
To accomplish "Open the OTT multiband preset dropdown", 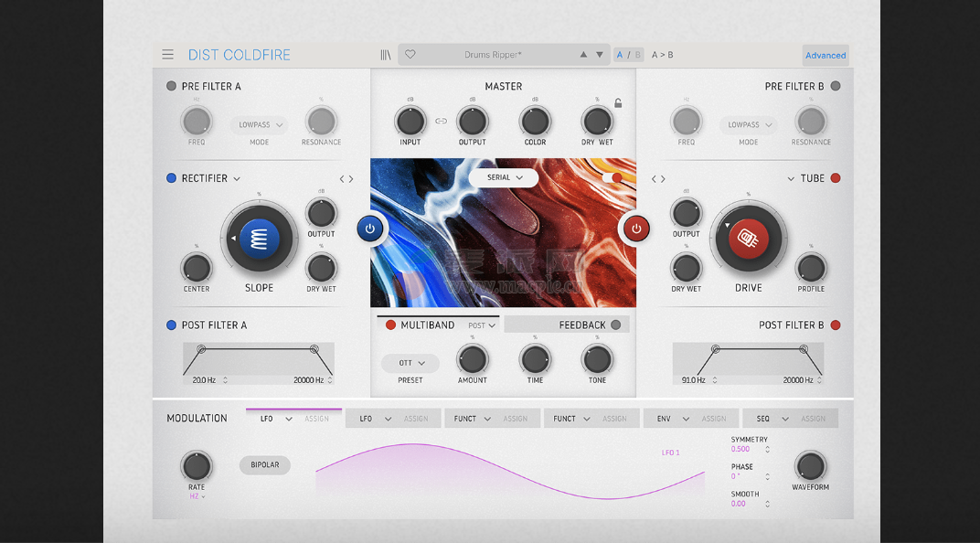I will (410, 362).
